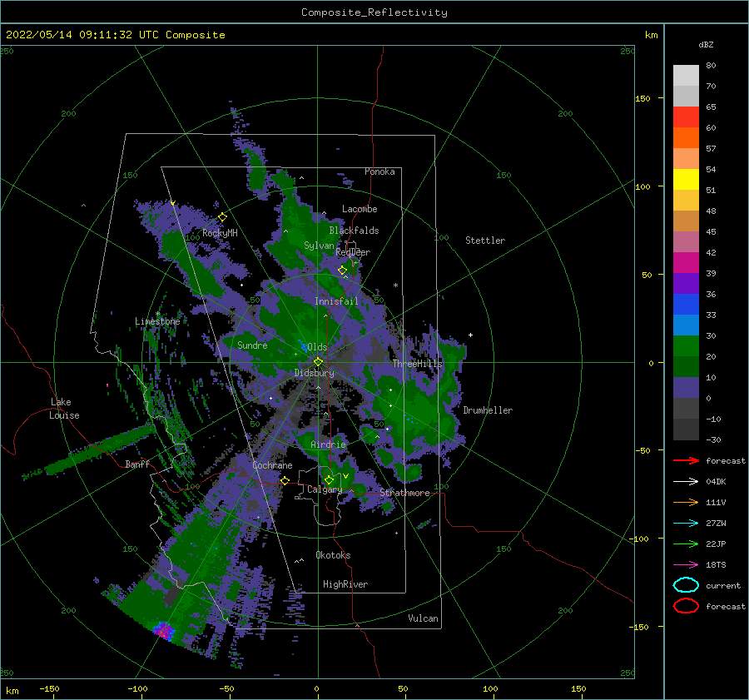This screenshot has width=749, height=700.
Task: Click the cyan 27ZW arrow in legend
Action: tap(686, 524)
